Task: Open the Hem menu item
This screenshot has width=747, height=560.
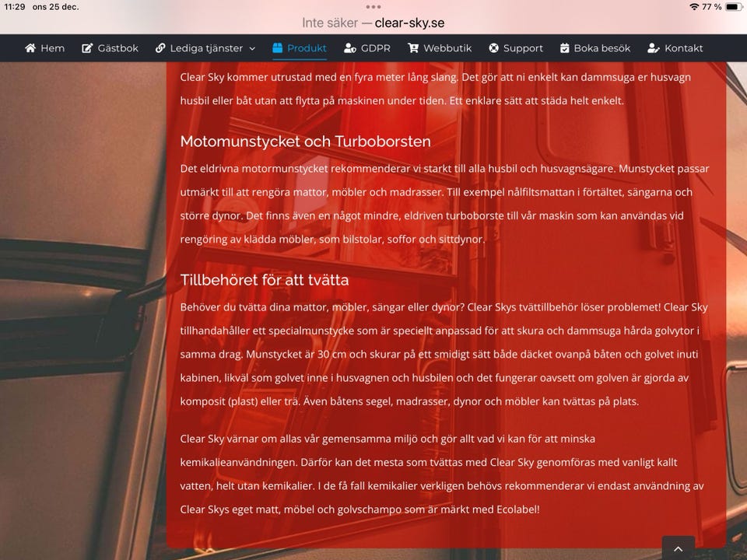Action: pos(45,48)
